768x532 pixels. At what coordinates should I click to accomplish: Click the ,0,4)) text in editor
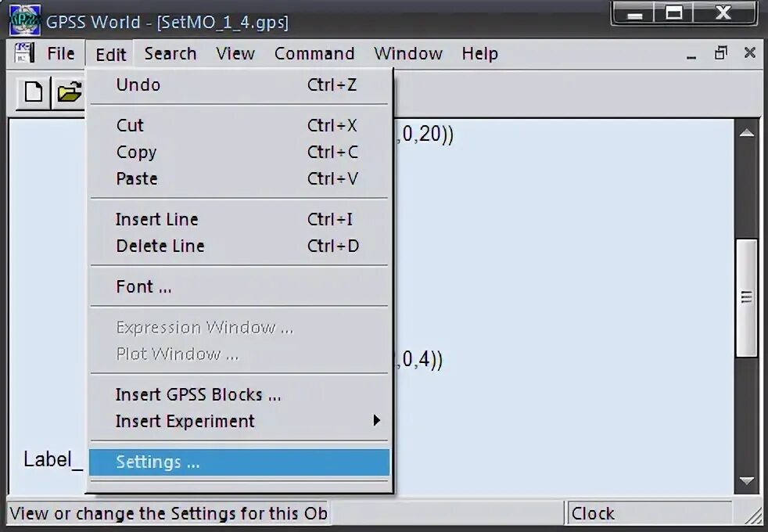pyautogui.click(x=420, y=360)
